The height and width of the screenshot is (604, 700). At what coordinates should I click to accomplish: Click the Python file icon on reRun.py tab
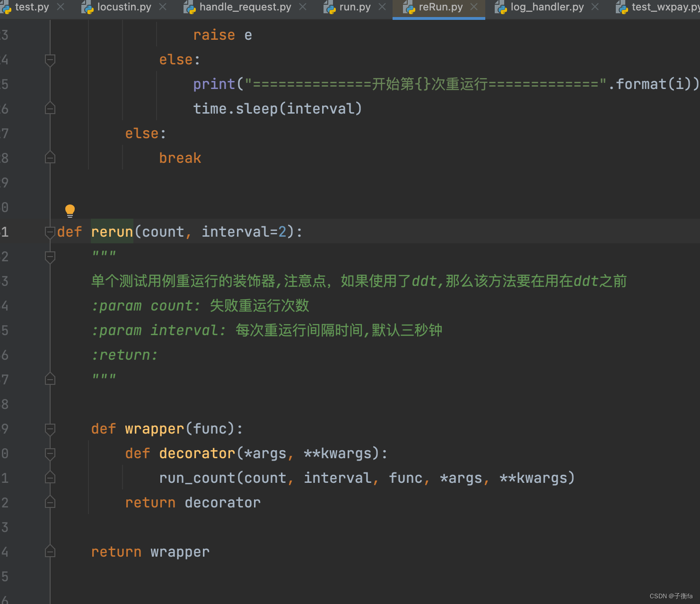(409, 7)
